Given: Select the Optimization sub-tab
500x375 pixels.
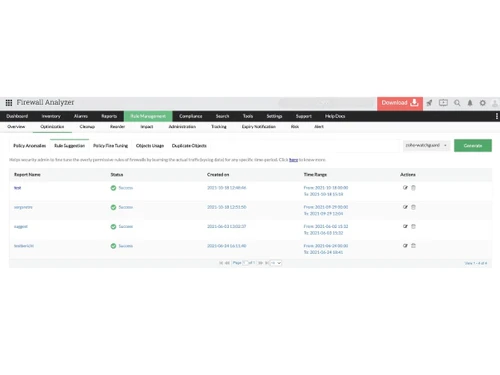Looking at the screenshot, I should click(x=52, y=127).
